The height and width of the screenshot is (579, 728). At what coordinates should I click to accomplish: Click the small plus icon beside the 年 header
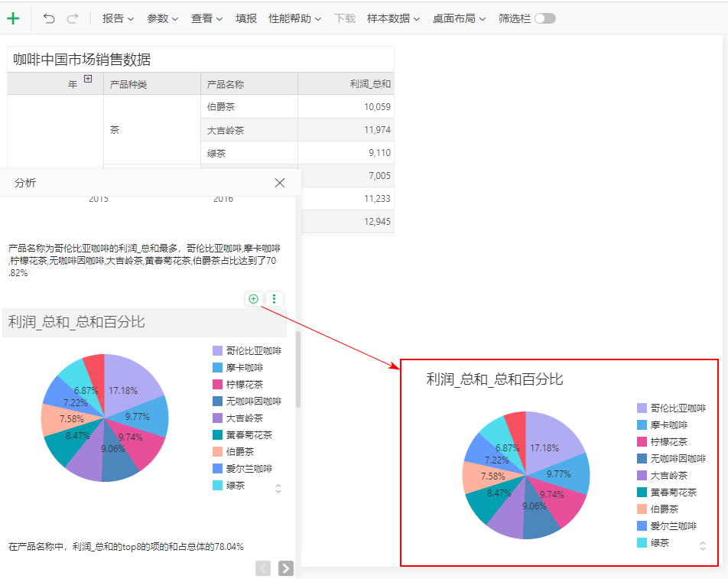click(x=87, y=79)
